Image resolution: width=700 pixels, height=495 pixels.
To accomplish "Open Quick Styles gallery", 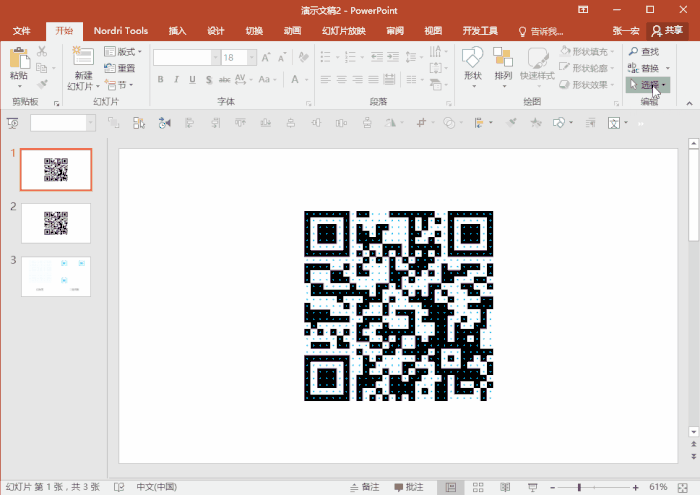I will point(537,66).
